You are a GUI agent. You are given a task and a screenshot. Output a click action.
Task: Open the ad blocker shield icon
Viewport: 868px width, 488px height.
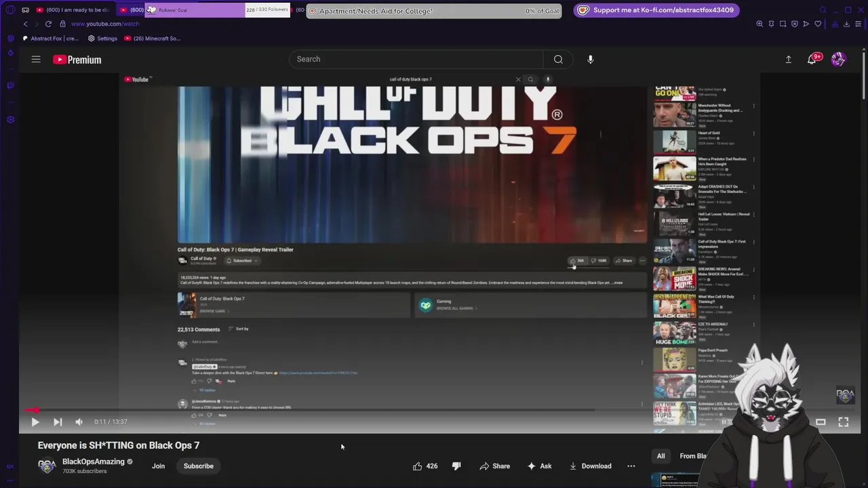click(794, 24)
